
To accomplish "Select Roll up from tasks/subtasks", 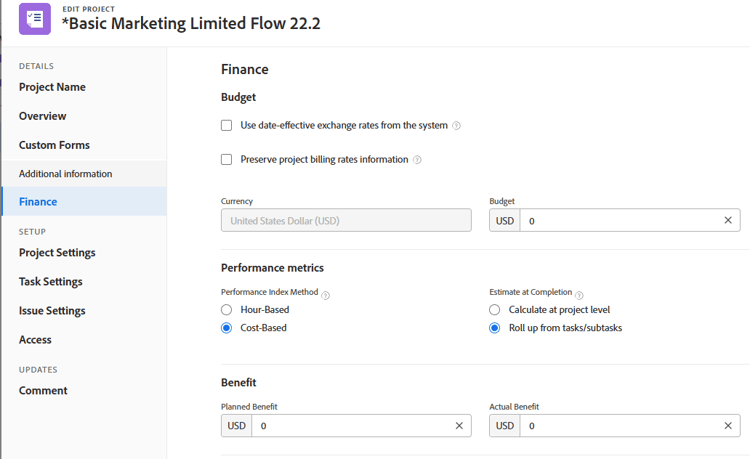I will coord(495,328).
